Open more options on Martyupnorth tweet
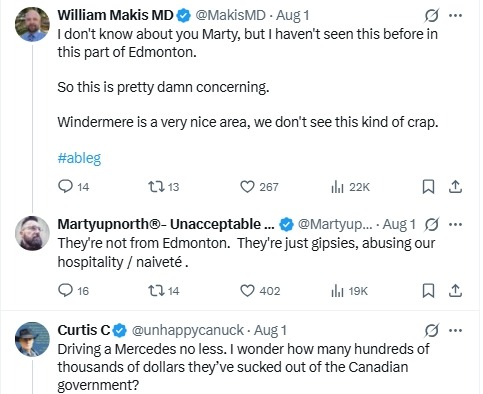The height and width of the screenshot is (394, 483). pyautogui.click(x=455, y=224)
